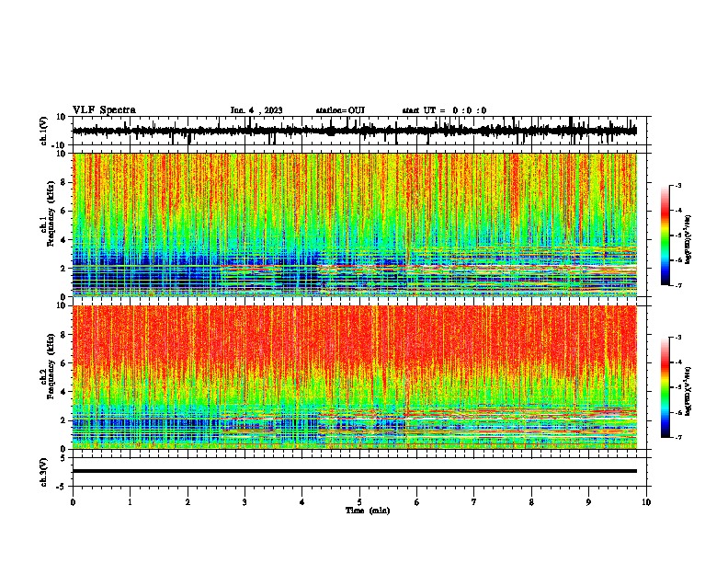The width and height of the screenshot is (728, 563).
Task: Click the "VLF Spectra" plot title
Action: 104,110
